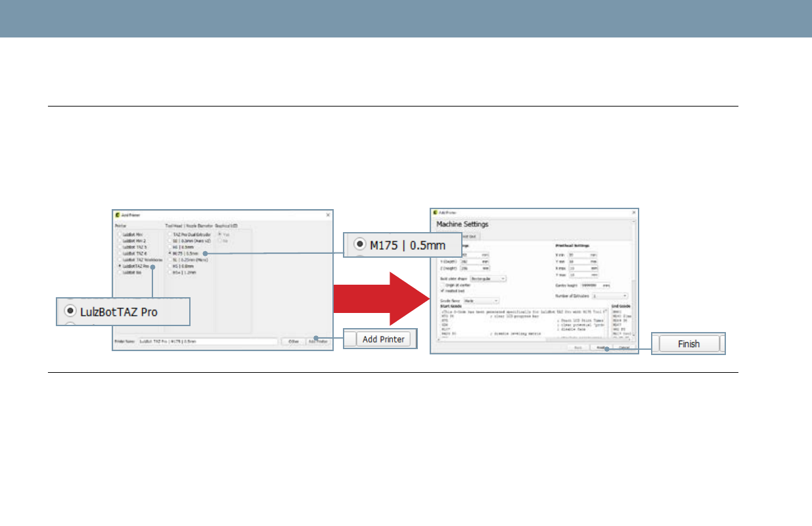Open the Build plate shape dropdown
812x526 pixels.
tap(488, 278)
